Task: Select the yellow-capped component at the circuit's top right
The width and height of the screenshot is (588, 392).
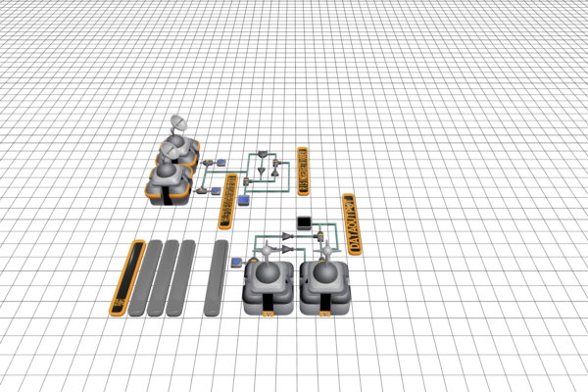Action: point(275,163)
